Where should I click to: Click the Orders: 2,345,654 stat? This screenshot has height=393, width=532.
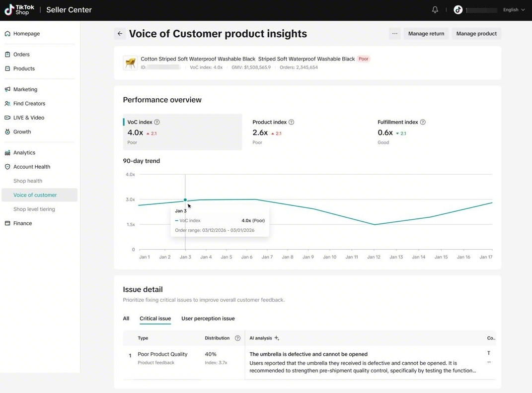click(x=299, y=67)
